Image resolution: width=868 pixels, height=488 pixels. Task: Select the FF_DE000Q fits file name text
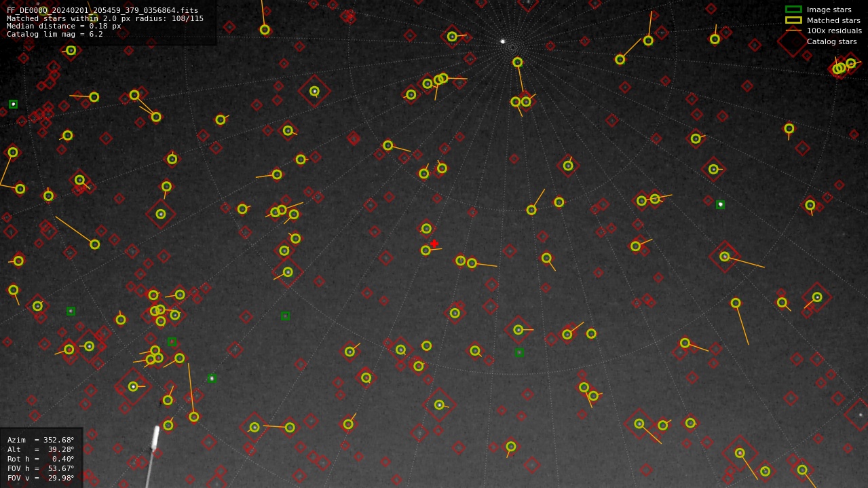pos(102,10)
